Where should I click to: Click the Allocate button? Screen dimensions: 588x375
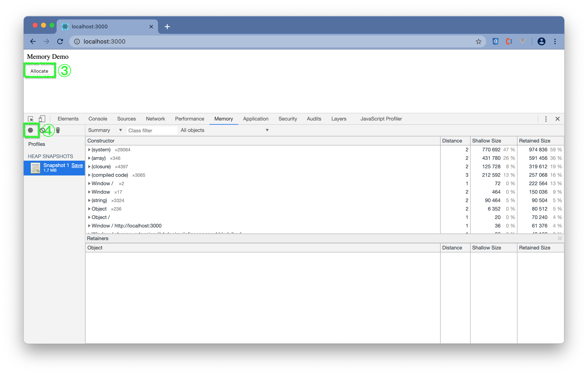pyautogui.click(x=39, y=71)
